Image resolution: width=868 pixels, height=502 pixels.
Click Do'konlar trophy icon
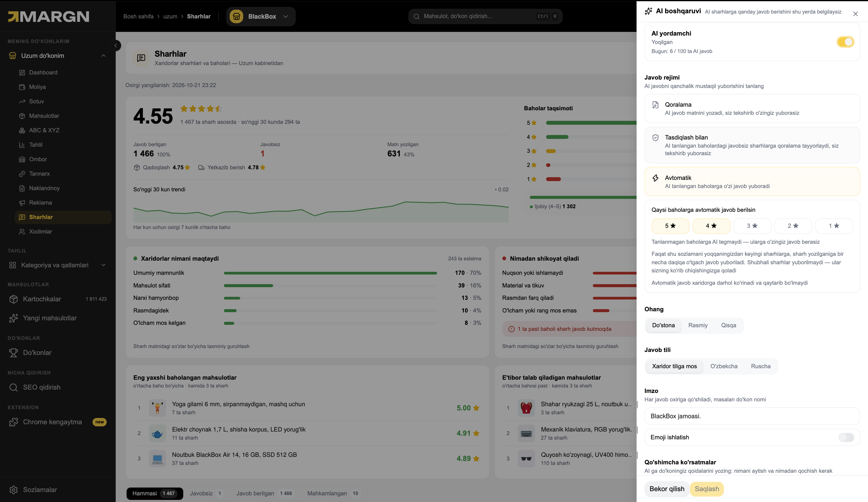tap(14, 353)
